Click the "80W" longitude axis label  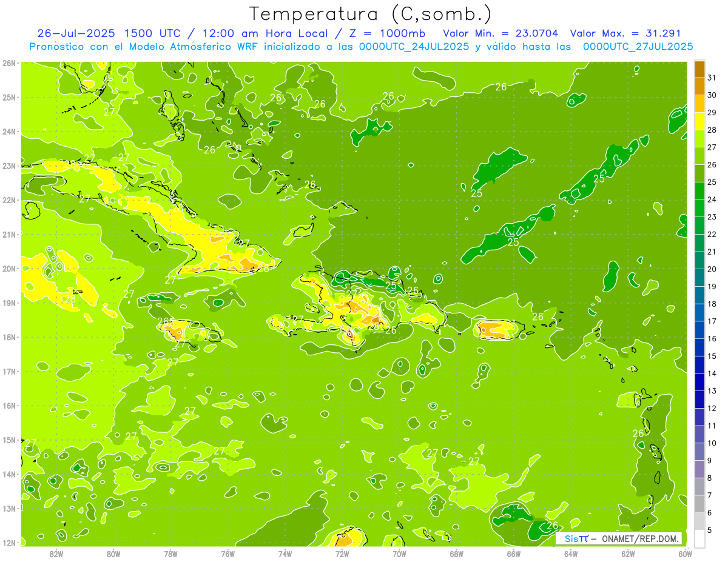(x=113, y=554)
